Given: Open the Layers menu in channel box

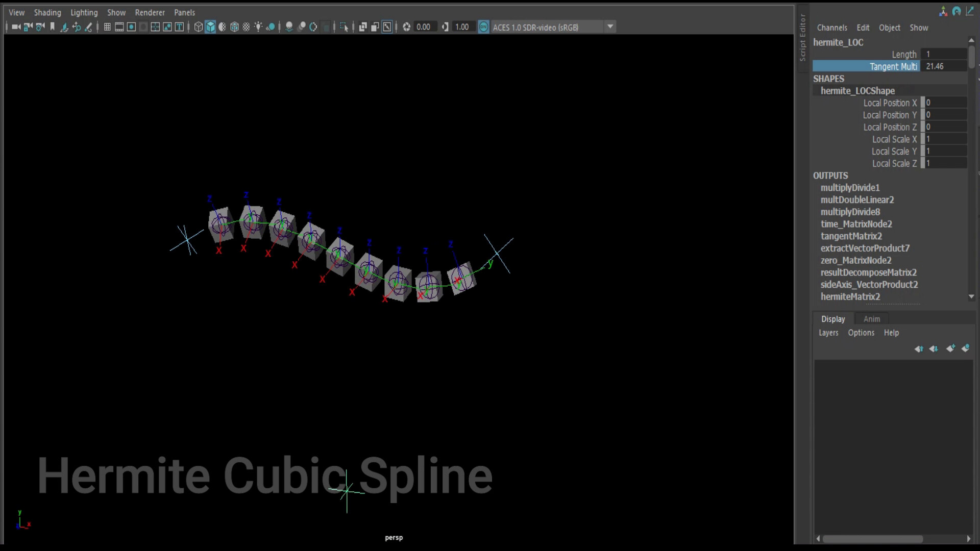Looking at the screenshot, I should click(x=828, y=333).
